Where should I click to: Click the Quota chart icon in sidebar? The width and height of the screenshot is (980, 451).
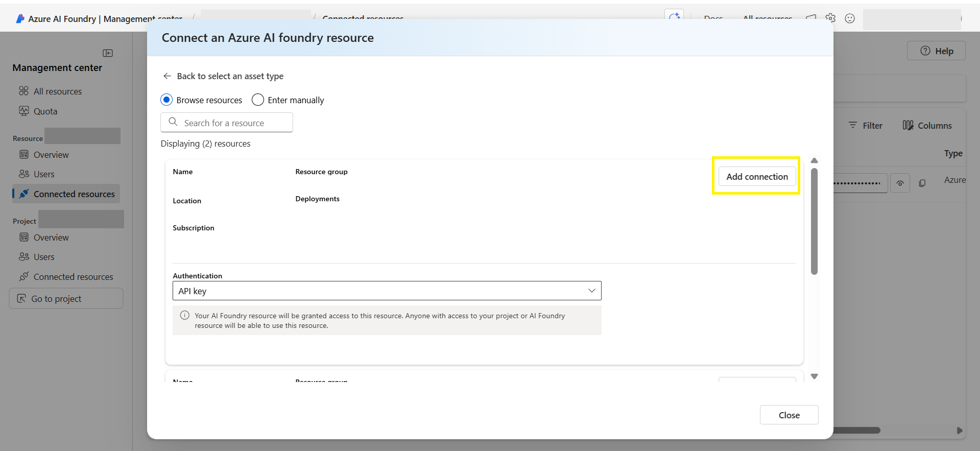[23, 111]
